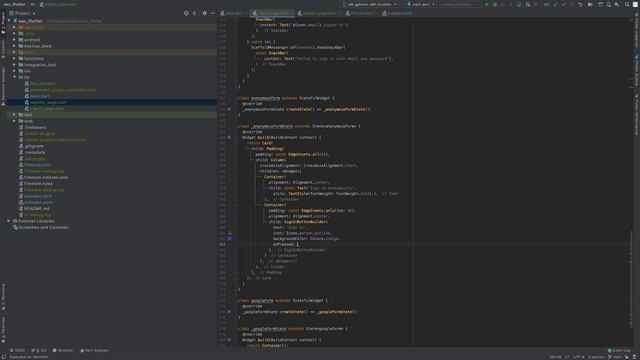The image size is (640, 360).
Task: Select firestore.indexes.json file
Action: [x=46, y=177]
